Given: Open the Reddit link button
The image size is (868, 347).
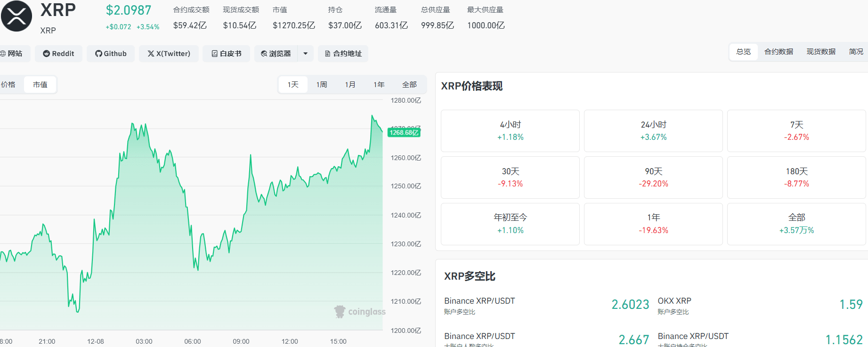Looking at the screenshot, I should (x=58, y=54).
